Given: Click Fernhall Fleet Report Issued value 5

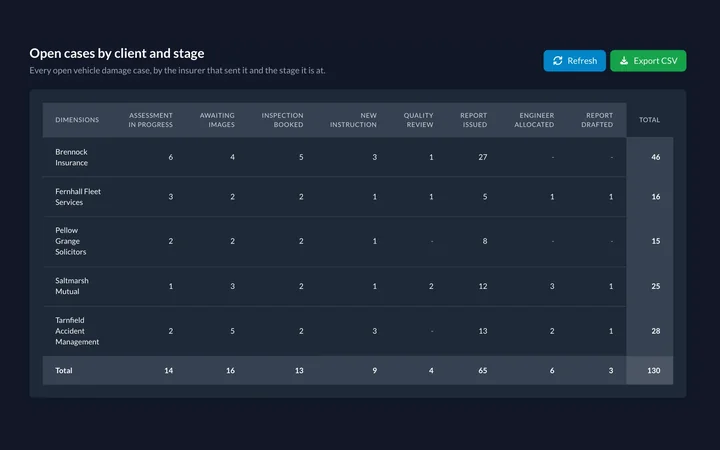Looking at the screenshot, I should (485, 197).
